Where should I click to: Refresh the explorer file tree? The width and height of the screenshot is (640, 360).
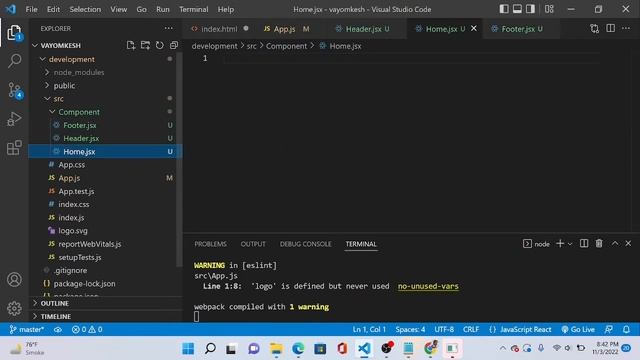click(160, 45)
